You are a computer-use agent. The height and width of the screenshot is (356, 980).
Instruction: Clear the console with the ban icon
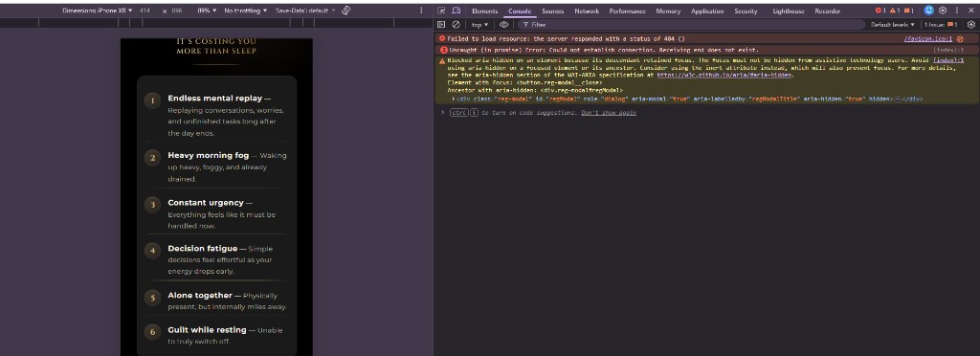(x=457, y=24)
